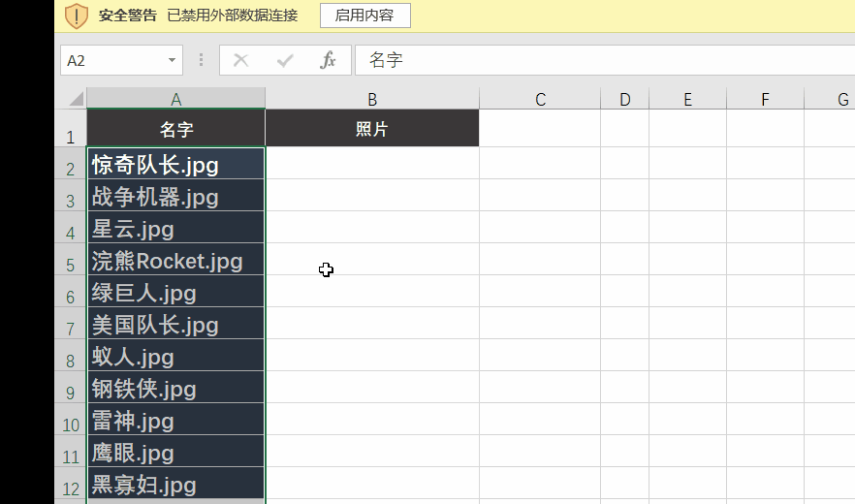Select the cell 战争机器.jpg

(x=175, y=195)
